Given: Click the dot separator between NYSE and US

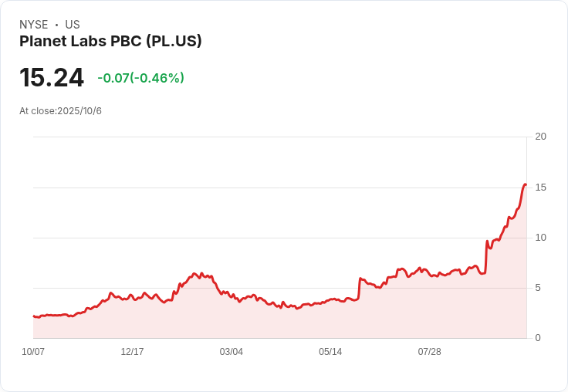Looking at the screenshot, I should click(x=56, y=25).
